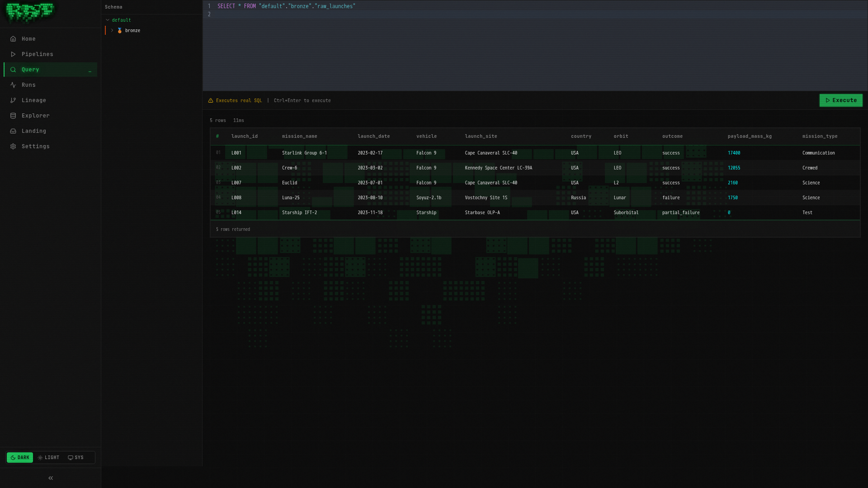The height and width of the screenshot is (488, 868).
Task: Collapse the sidebar with double chevron
Action: click(x=51, y=478)
